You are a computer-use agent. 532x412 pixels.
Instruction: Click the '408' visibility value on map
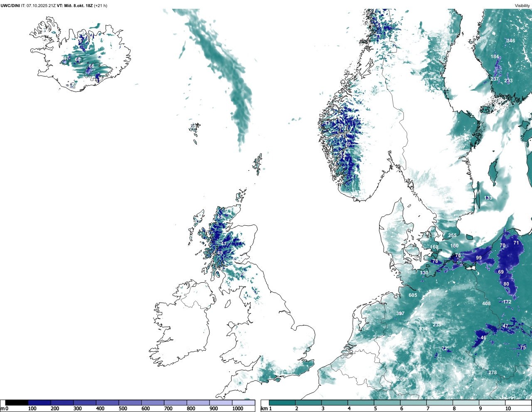[x=486, y=303]
